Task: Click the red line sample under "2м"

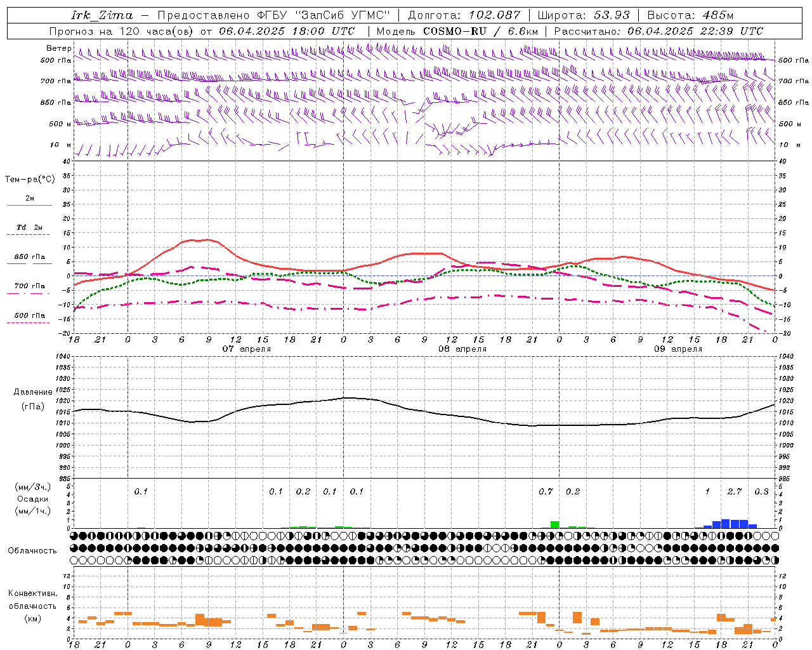Action: coord(29,205)
